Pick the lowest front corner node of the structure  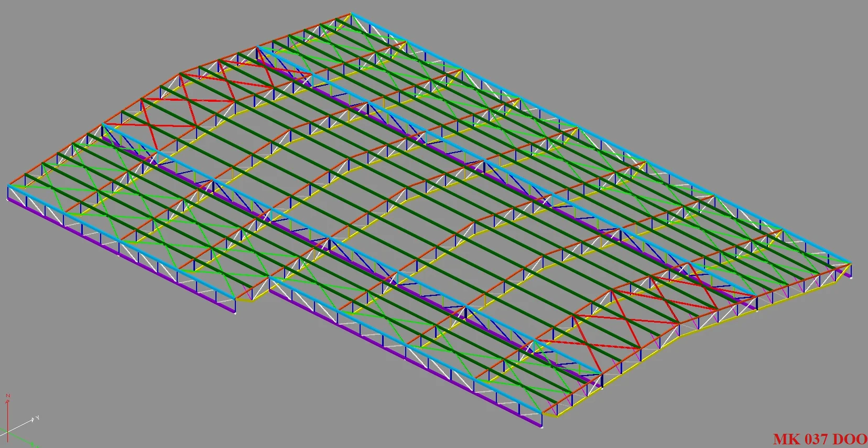click(542, 426)
